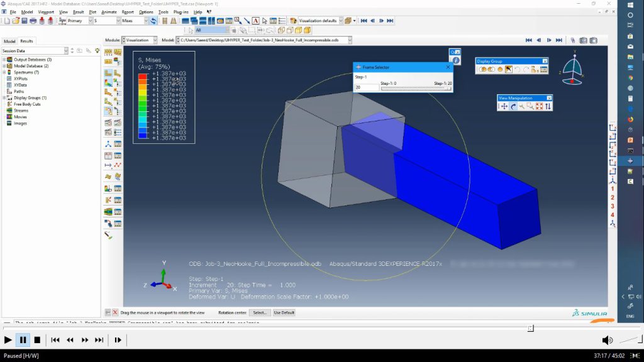Click the Auto-Fit View icon in View Manipulation
Viewport: 644px width, 362px height.
pos(539,106)
